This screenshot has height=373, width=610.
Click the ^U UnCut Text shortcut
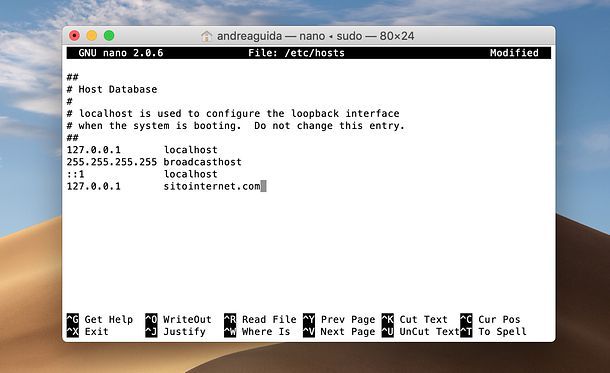(x=421, y=331)
